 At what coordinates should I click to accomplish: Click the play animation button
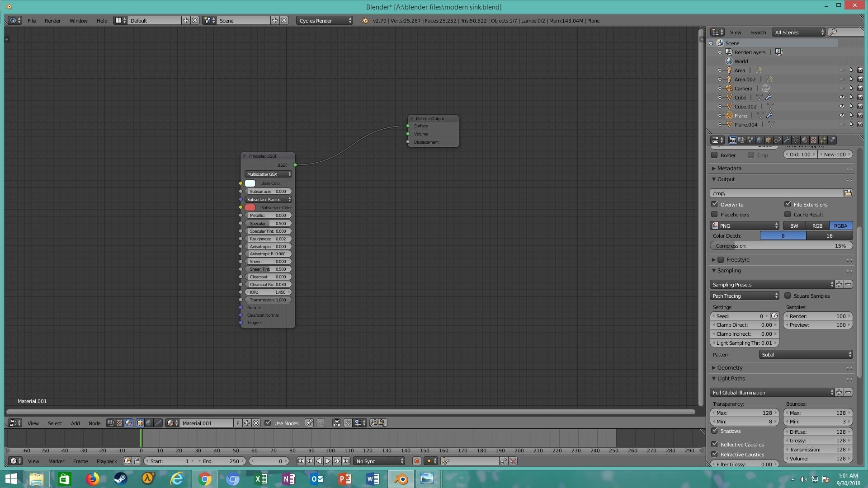[328, 461]
